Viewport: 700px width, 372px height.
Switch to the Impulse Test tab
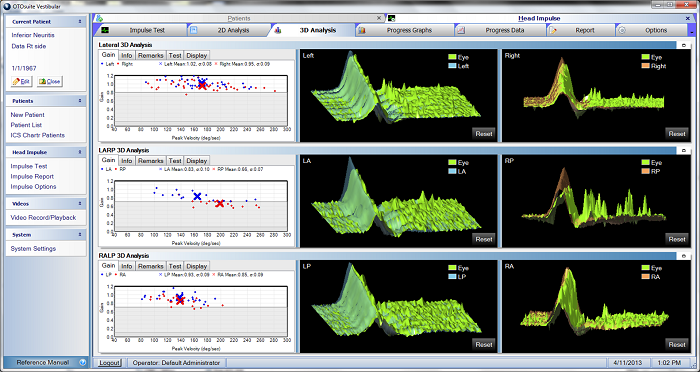point(142,30)
